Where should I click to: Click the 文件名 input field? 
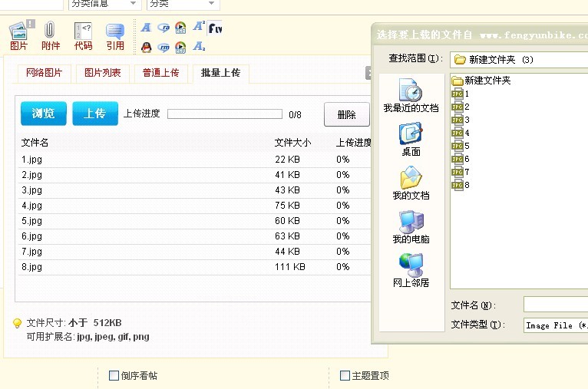[x=555, y=305]
